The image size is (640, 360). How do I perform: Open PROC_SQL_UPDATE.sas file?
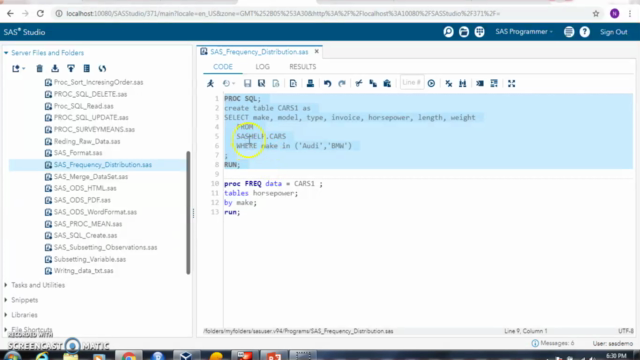coord(91,118)
